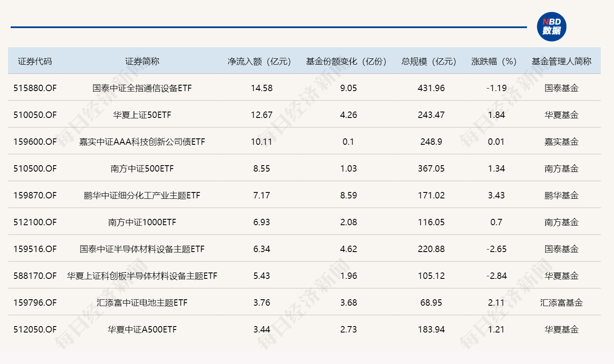The width and height of the screenshot is (614, 364).
Task: Select the 证券代码 column header
Action: tap(35, 61)
